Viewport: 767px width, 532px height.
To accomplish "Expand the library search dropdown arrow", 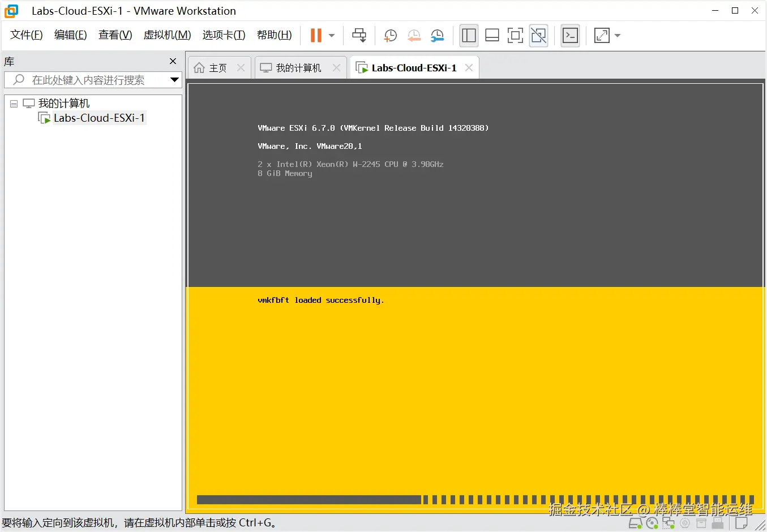I will pyautogui.click(x=174, y=80).
